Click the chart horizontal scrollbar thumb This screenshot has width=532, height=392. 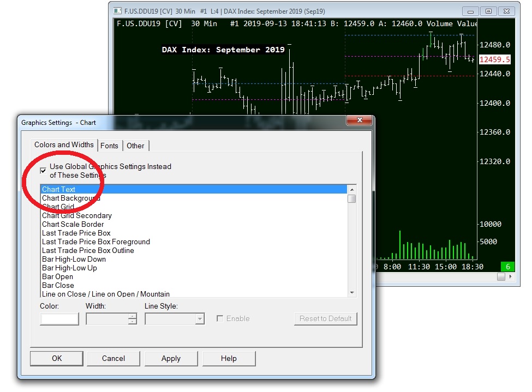click(x=501, y=277)
